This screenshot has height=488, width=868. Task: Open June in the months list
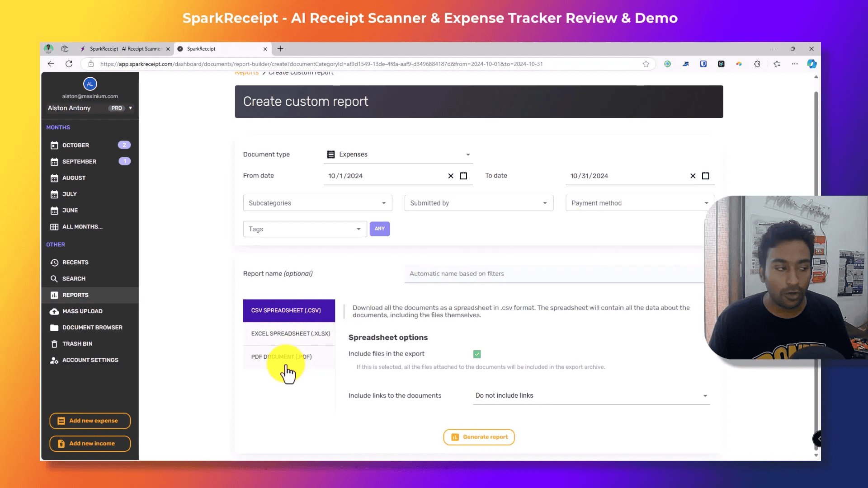(x=90, y=210)
